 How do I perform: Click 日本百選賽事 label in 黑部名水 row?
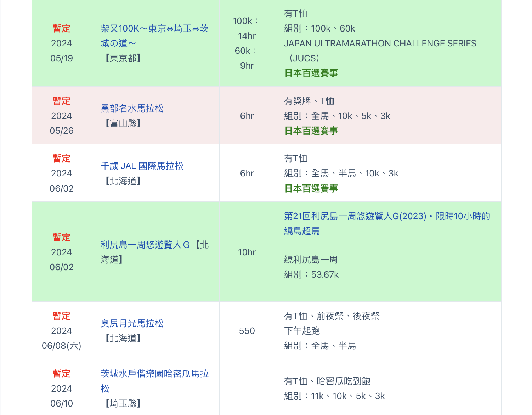[x=311, y=131]
